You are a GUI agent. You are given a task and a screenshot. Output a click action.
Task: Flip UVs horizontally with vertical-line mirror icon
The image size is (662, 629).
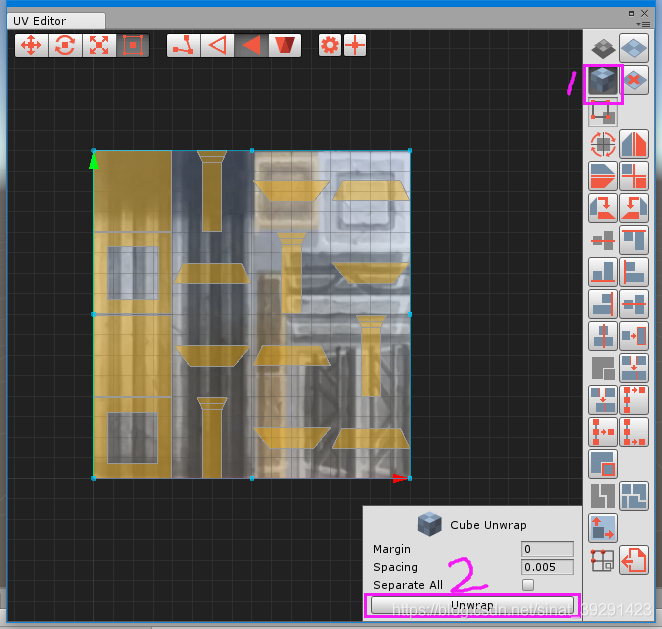click(x=634, y=144)
